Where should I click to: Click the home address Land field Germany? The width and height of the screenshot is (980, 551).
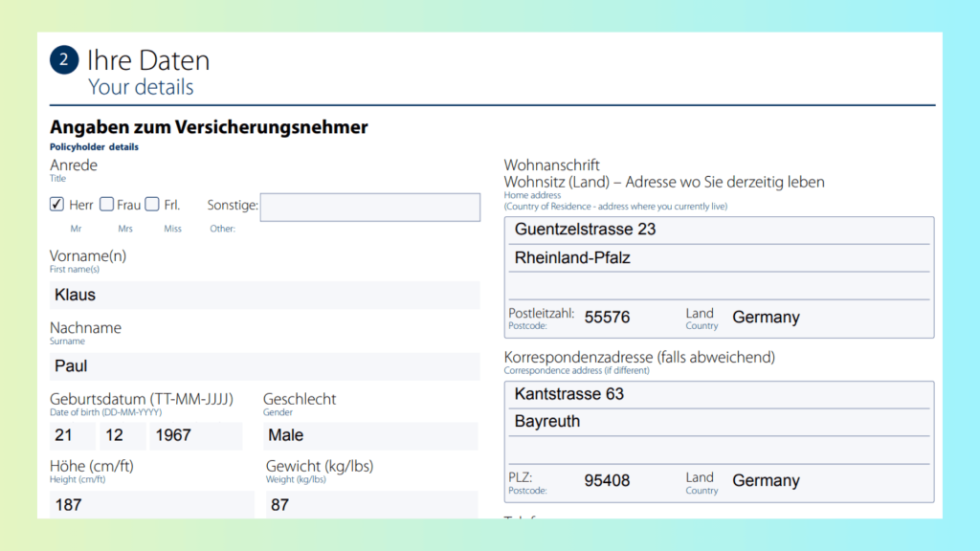coord(823,318)
